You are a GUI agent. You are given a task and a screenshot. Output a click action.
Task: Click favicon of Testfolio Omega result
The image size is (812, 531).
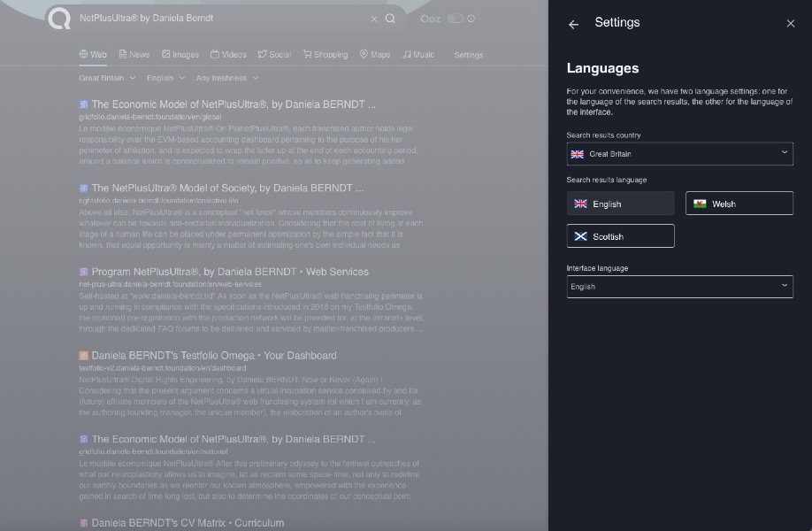pyautogui.click(x=83, y=356)
